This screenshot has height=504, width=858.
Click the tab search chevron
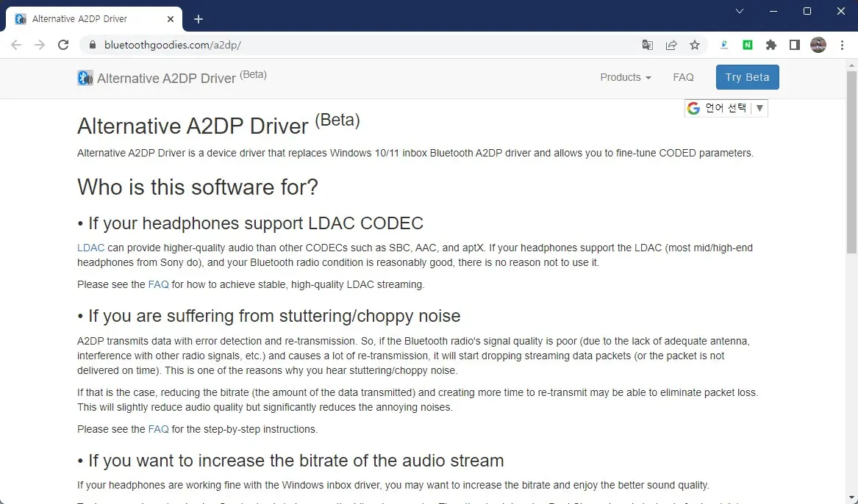pyautogui.click(x=739, y=11)
